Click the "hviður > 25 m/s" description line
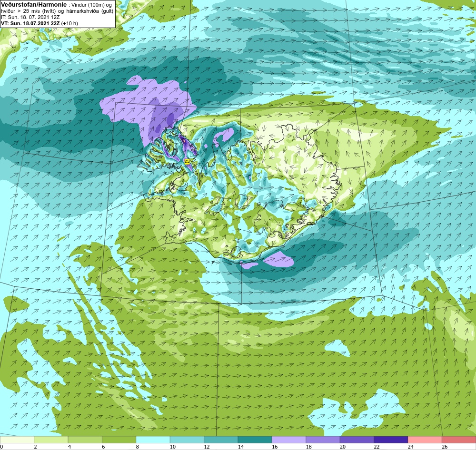The width and height of the screenshot is (476, 450). [x=57, y=11]
